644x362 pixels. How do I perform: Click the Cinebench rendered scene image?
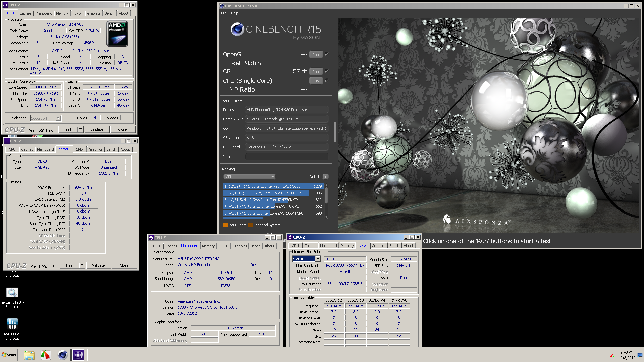click(489, 125)
